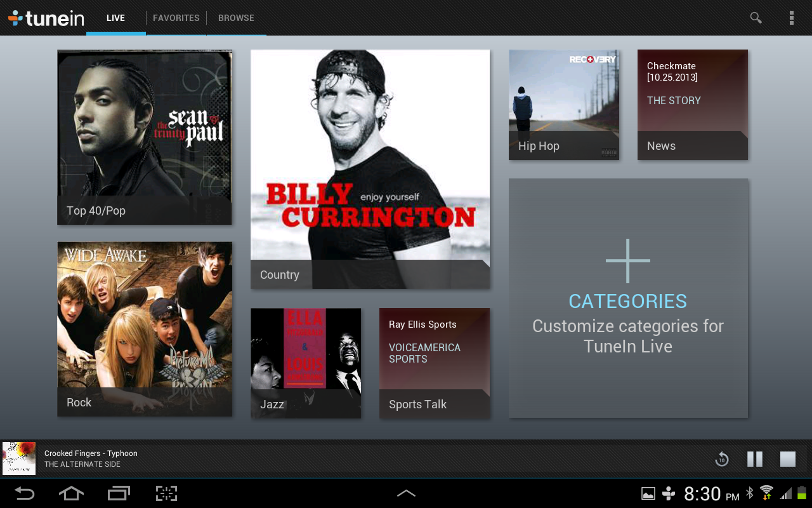This screenshot has height=508, width=812.
Task: Switch to the LIVE tab
Action: [116, 18]
